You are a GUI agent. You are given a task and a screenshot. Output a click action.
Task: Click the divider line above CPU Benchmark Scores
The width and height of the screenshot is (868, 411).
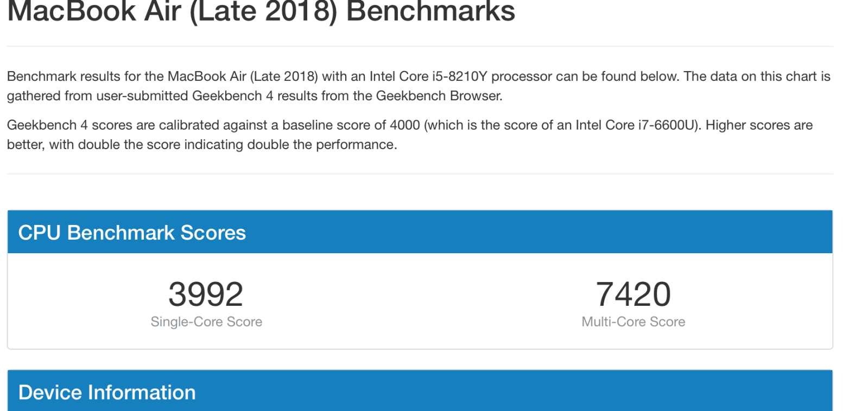[420, 174]
